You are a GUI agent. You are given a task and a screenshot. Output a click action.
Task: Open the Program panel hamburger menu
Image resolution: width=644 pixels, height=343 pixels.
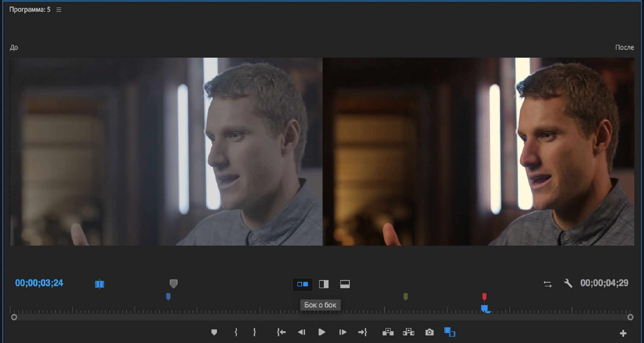point(59,10)
